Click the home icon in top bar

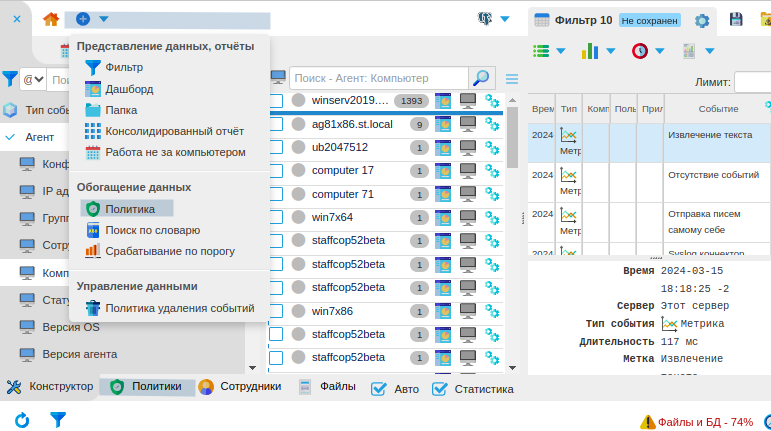51,19
